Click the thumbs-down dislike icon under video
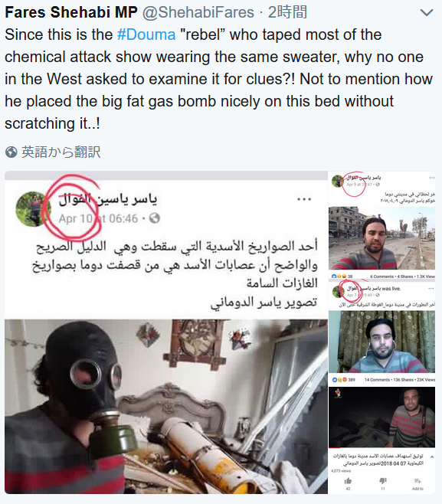 click(383, 480)
